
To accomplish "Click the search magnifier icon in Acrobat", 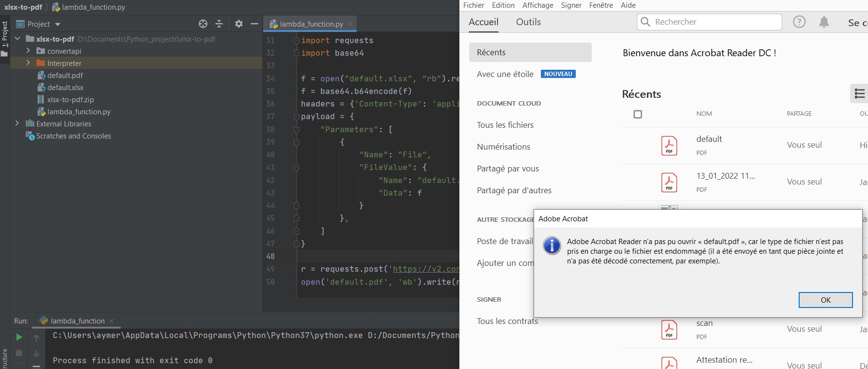I will (x=645, y=22).
